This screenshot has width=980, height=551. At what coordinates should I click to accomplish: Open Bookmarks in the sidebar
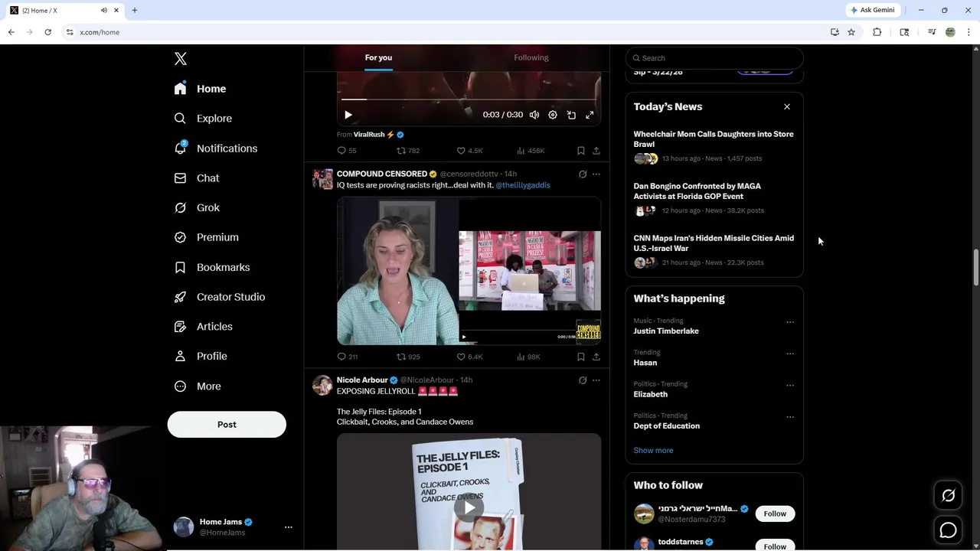211,267
